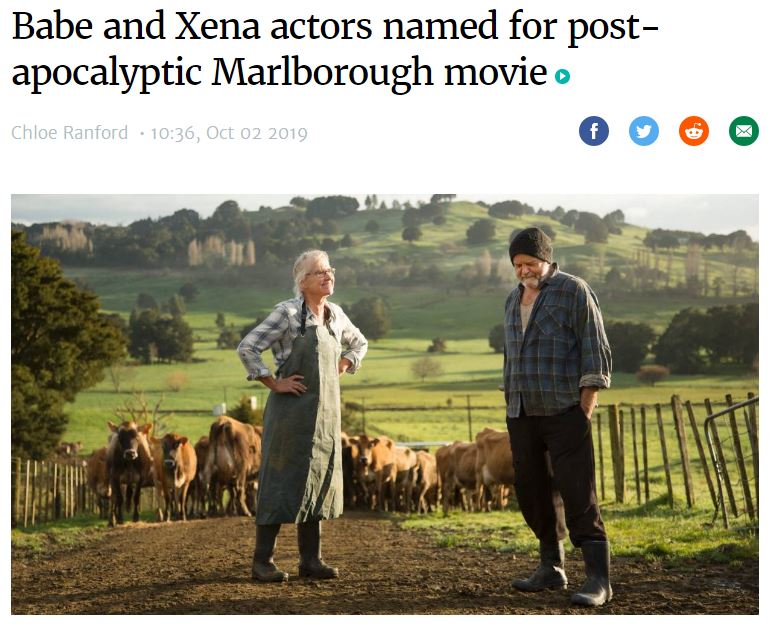Click the woman in the apron in photo
Screen dimensions: 771x626
pyautogui.click(x=302, y=413)
